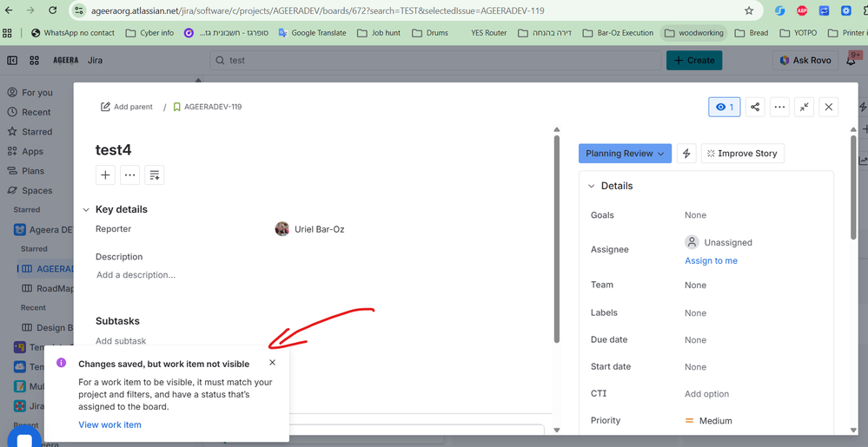This screenshot has height=447, width=868.
Task: Close the test4 issue dialog
Action: 829,108
